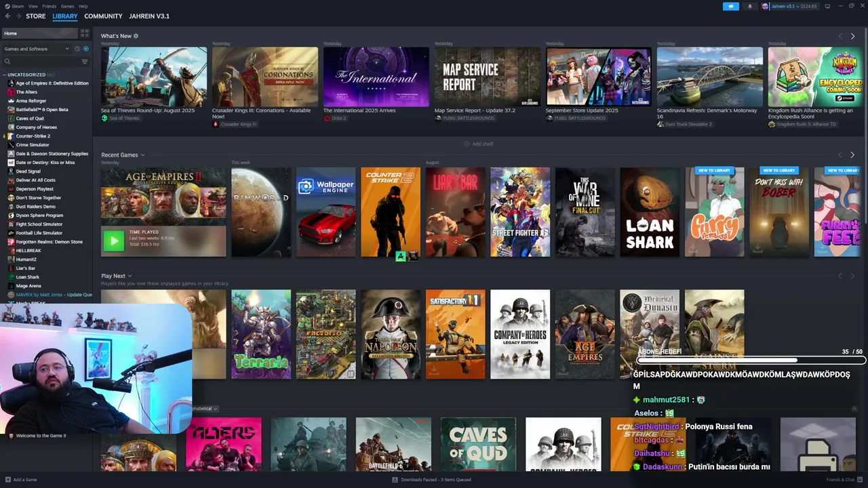
Task: Open Wallpaper Engine in Recent Games
Action: coord(326,212)
